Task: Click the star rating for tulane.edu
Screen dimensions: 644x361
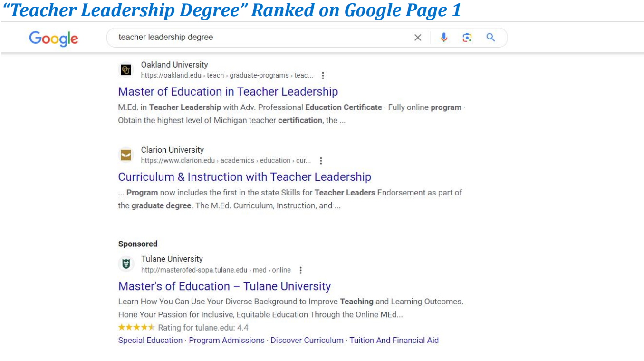Action: [136, 327]
